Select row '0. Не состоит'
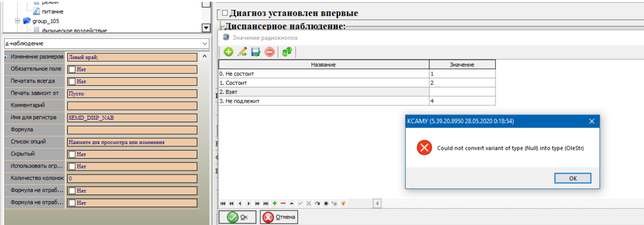This screenshot has height=225, width=644. pyautogui.click(x=357, y=73)
